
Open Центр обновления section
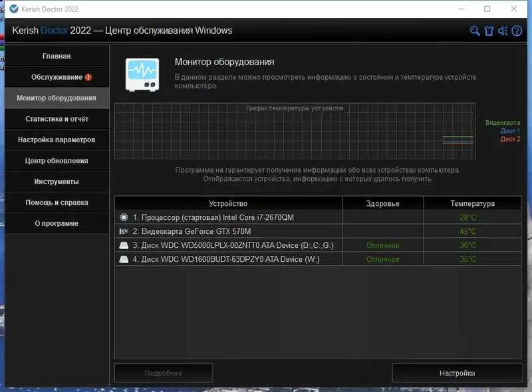57,161
